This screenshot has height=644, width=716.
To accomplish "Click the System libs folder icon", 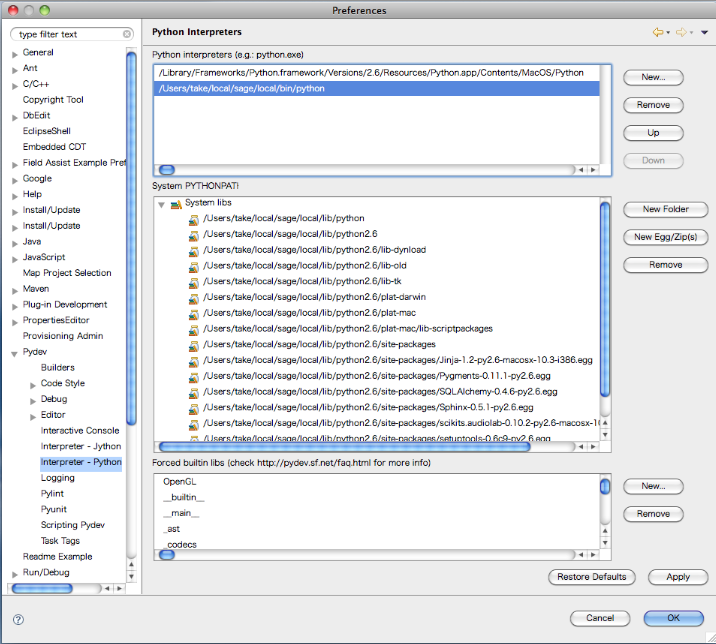I will pyautogui.click(x=176, y=203).
